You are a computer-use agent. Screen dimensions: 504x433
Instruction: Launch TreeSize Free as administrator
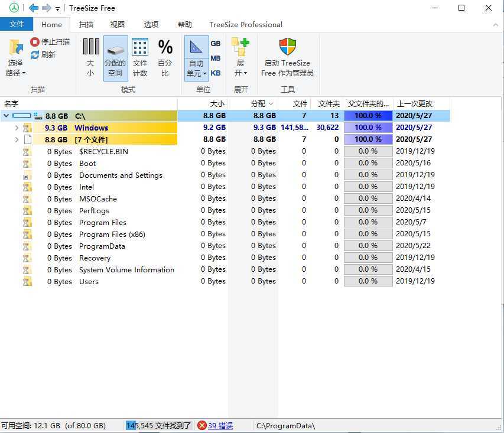(287, 58)
